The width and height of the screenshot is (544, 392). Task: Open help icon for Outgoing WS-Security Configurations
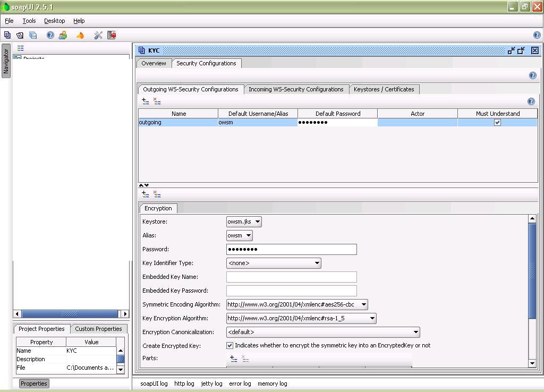click(531, 101)
